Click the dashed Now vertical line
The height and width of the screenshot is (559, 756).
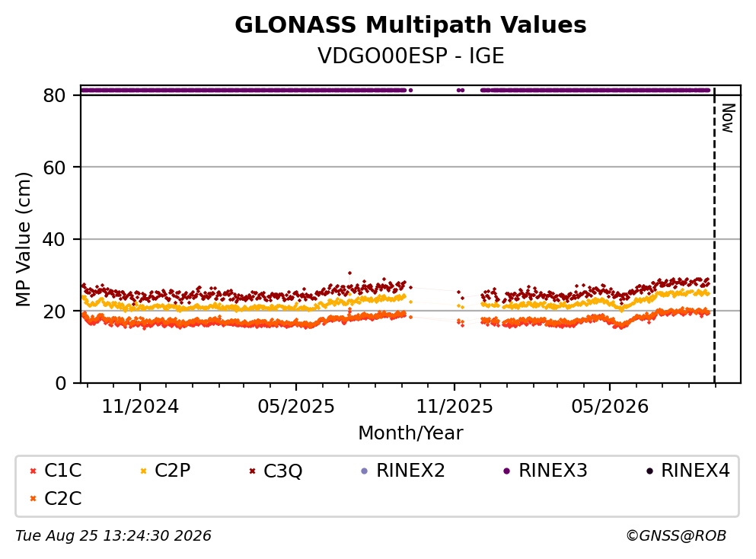tap(714, 235)
